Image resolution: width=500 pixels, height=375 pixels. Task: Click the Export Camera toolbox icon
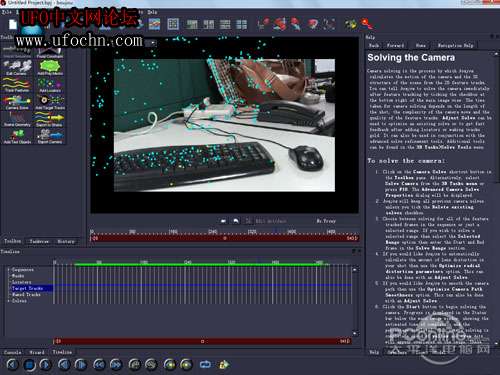tap(50, 136)
